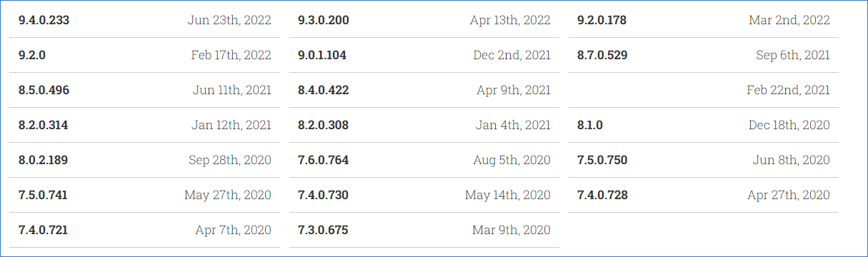Open version 7.4.0.728 release
868x257 pixels.
(x=602, y=195)
